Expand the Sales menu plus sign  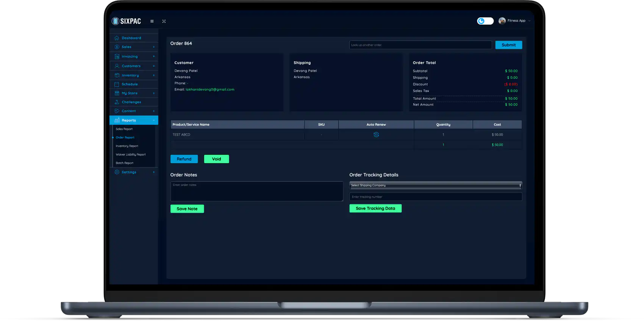[153, 47]
